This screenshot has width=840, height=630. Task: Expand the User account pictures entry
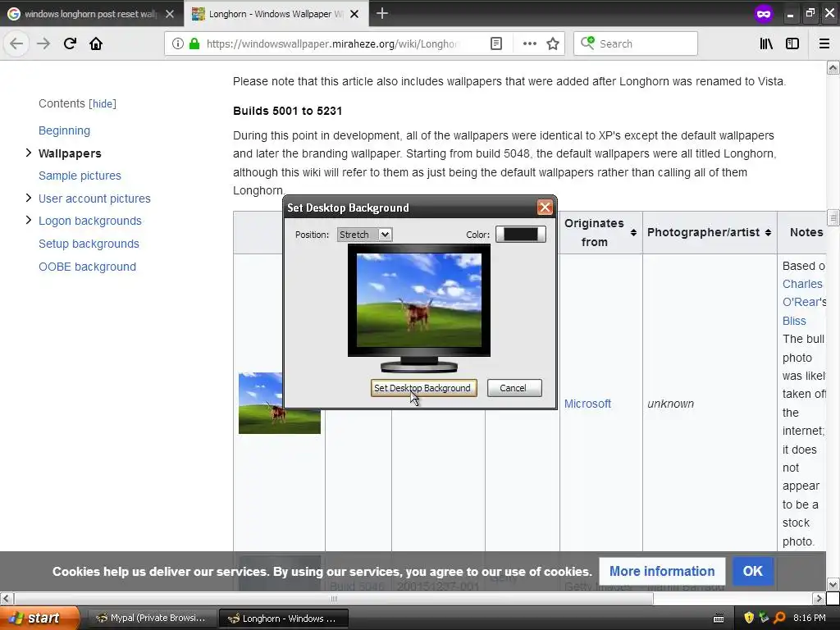(29, 199)
